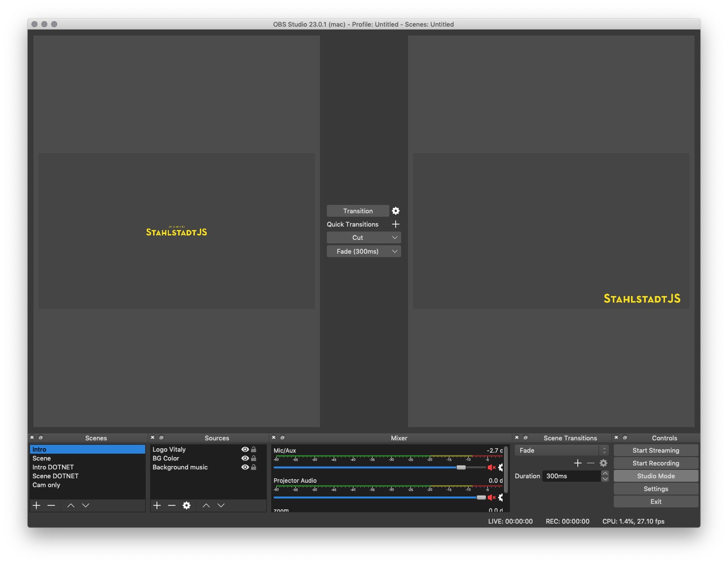
Task: Click Start Recording
Action: tap(656, 463)
